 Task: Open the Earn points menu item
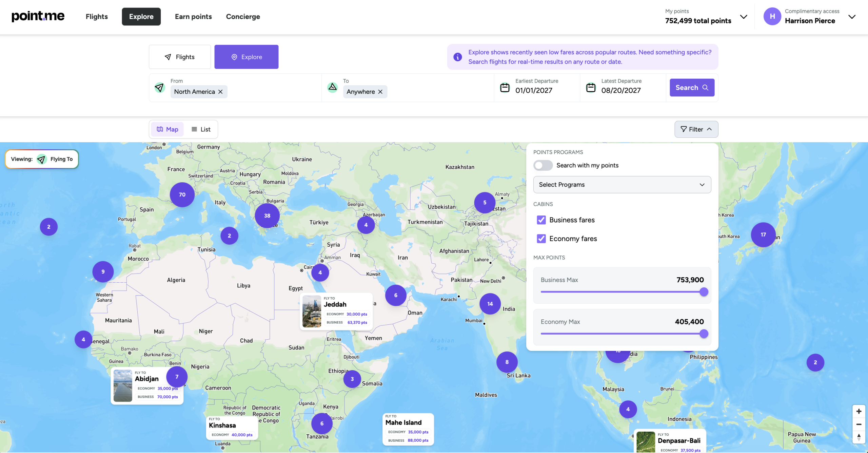coord(193,16)
